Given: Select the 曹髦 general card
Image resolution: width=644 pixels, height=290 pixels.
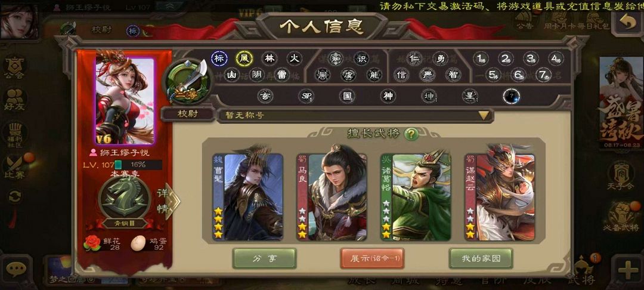Looking at the screenshot, I should pos(247,197).
